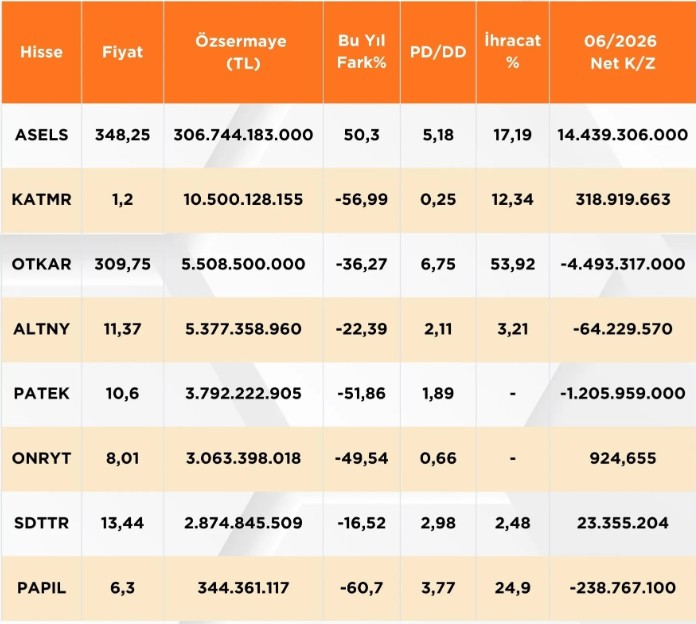Click the PAPIL stock name
This screenshot has height=624, width=696.
pos(41,588)
